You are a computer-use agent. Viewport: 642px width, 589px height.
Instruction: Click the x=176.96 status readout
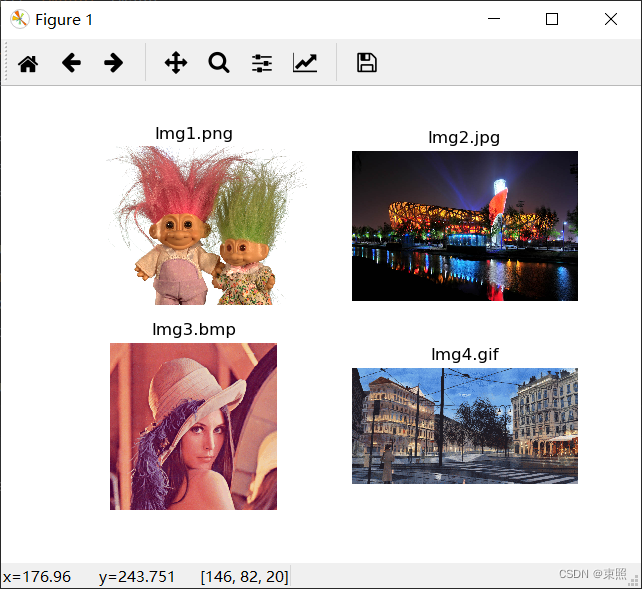coord(37,576)
